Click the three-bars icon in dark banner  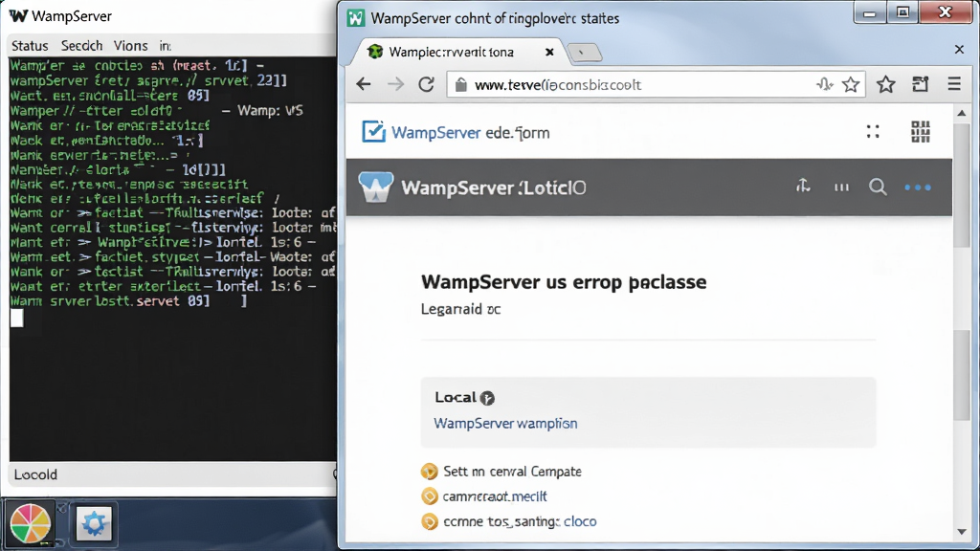click(841, 187)
